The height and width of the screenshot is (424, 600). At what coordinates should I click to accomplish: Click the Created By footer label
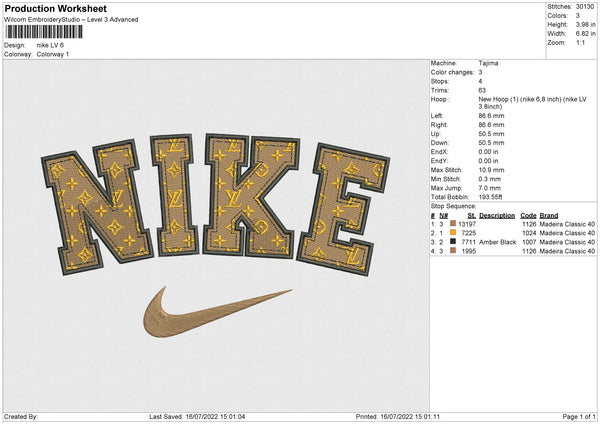(21, 417)
